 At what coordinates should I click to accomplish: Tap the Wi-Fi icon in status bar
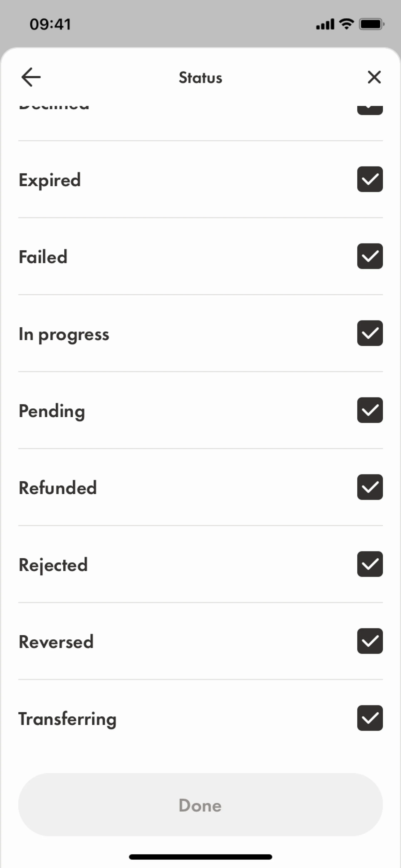click(346, 24)
